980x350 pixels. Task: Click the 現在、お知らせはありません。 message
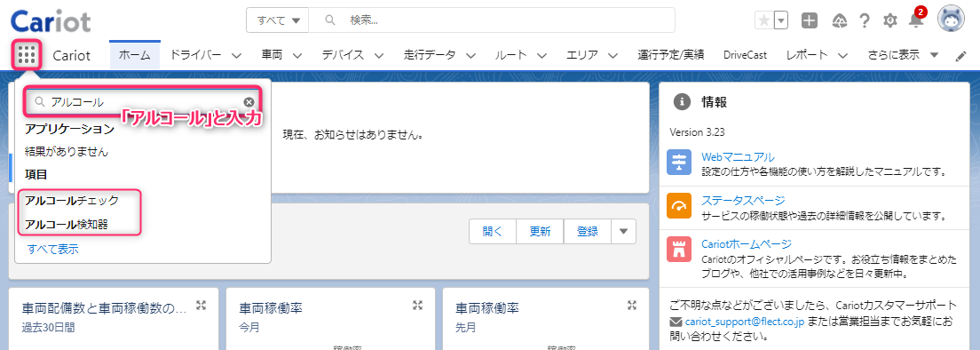[353, 134]
